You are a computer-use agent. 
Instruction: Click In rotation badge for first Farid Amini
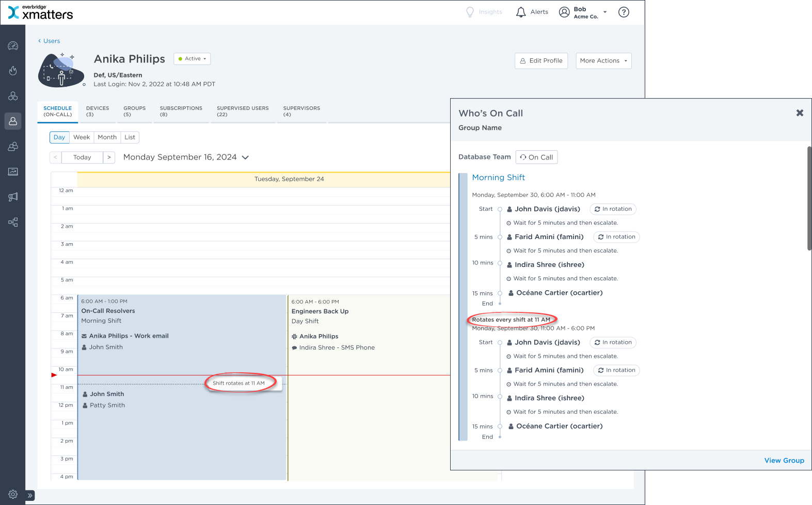(x=616, y=237)
